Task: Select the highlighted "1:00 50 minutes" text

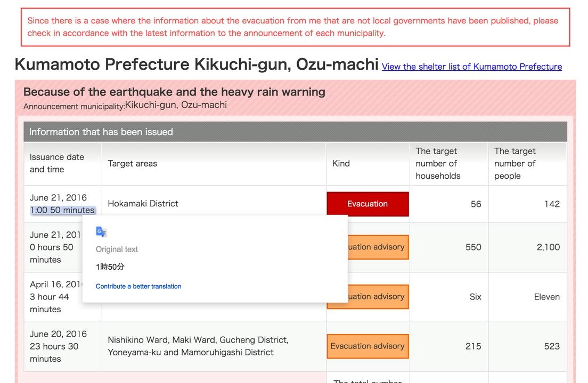Action: point(62,210)
